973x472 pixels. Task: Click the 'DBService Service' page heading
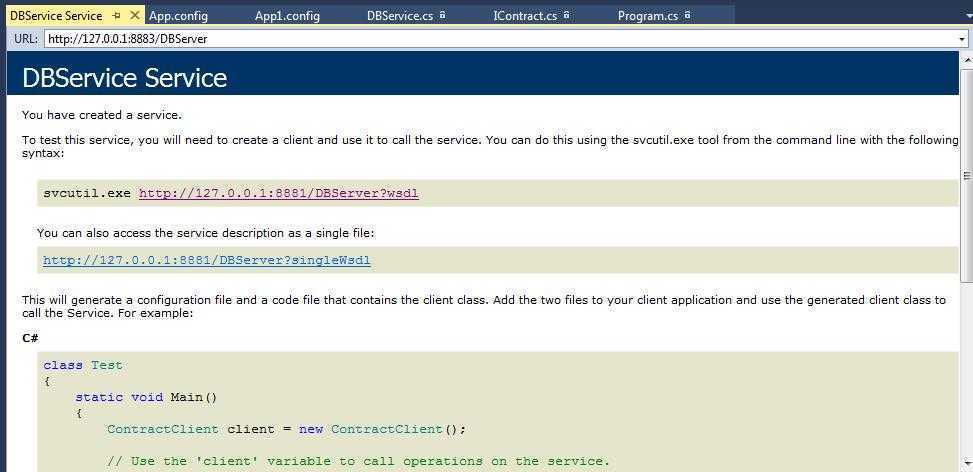coord(125,79)
